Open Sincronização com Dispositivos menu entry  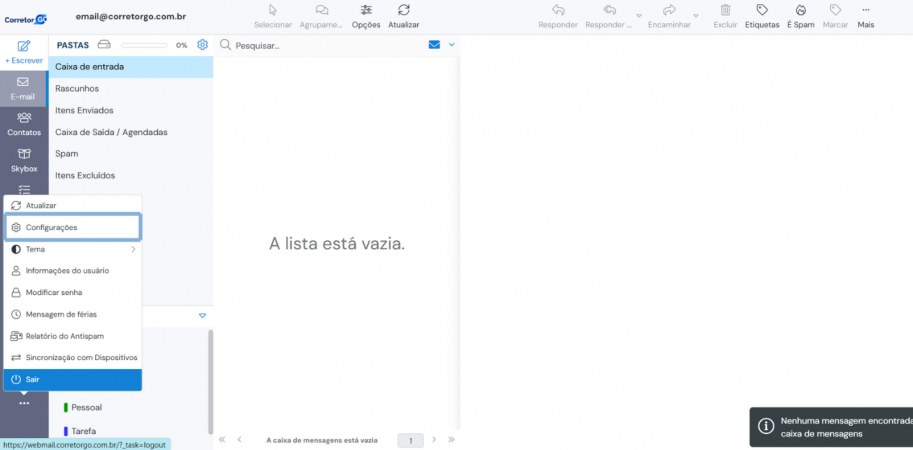click(x=72, y=357)
